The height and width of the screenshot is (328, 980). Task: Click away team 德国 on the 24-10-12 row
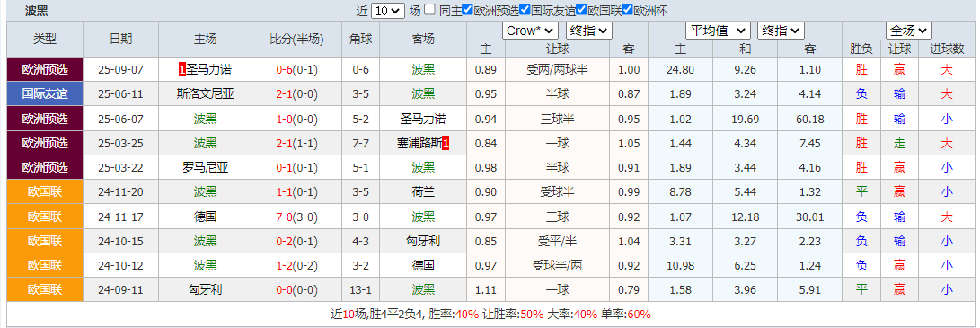tap(423, 265)
